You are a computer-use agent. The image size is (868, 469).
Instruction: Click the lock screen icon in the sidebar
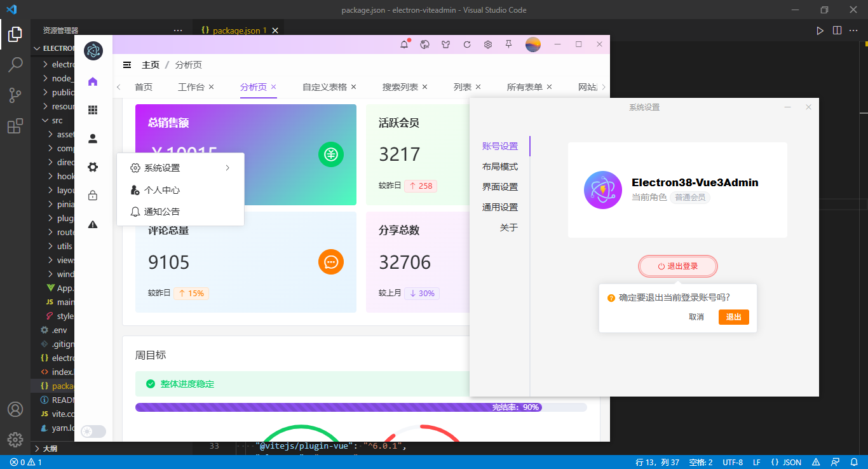[93, 195]
